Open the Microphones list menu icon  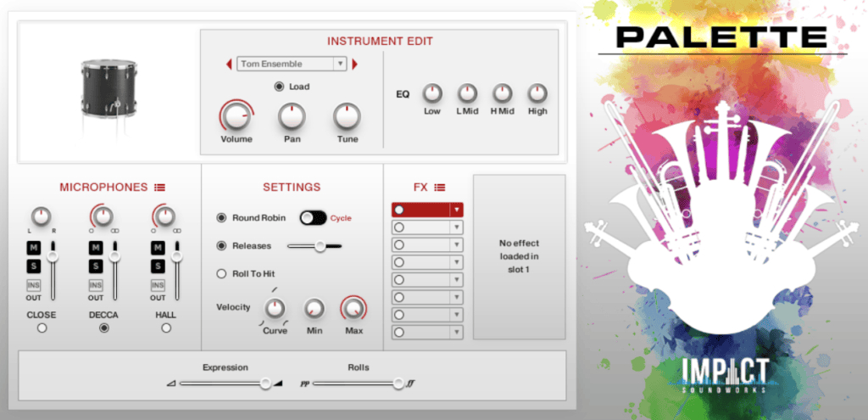(159, 187)
